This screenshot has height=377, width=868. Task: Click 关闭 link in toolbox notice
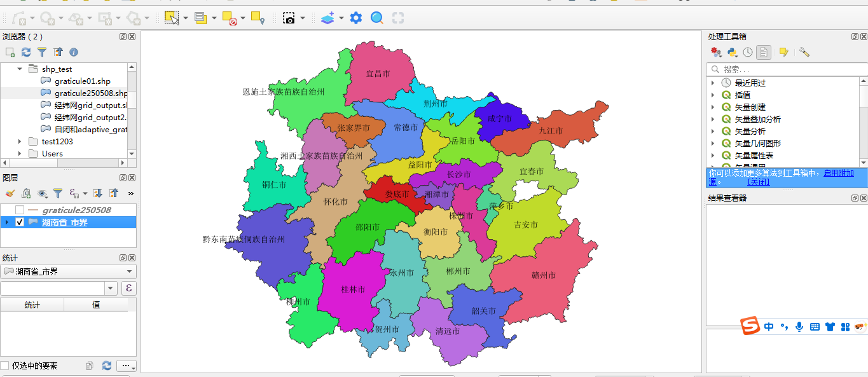(759, 182)
